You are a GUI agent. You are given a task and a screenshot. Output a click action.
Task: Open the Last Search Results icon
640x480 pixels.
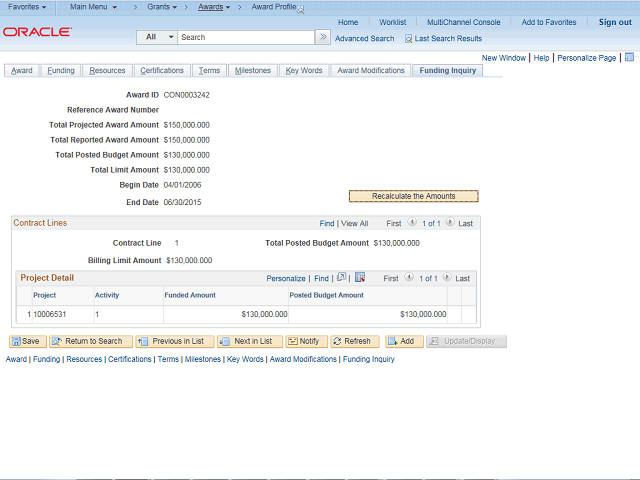(408, 39)
